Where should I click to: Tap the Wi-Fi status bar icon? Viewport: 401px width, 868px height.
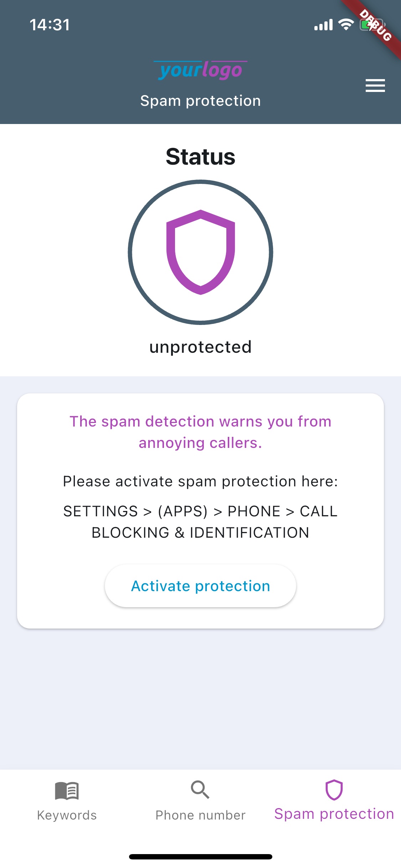[346, 25]
